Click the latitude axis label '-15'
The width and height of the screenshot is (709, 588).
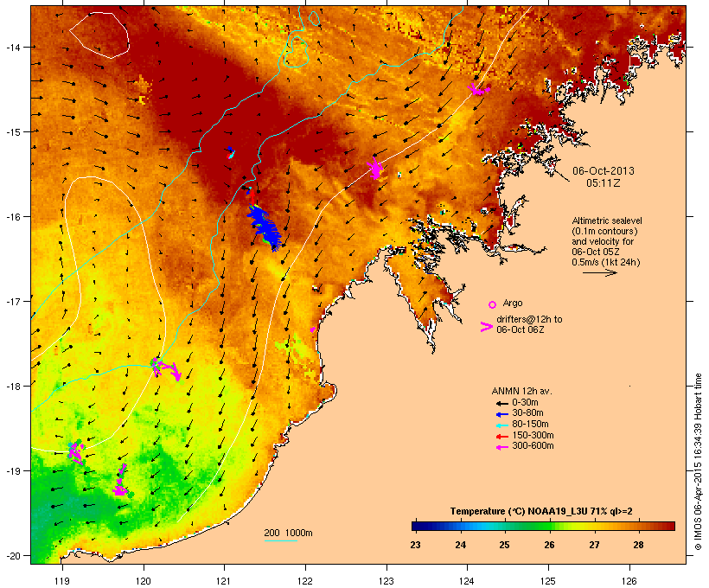click(x=13, y=132)
